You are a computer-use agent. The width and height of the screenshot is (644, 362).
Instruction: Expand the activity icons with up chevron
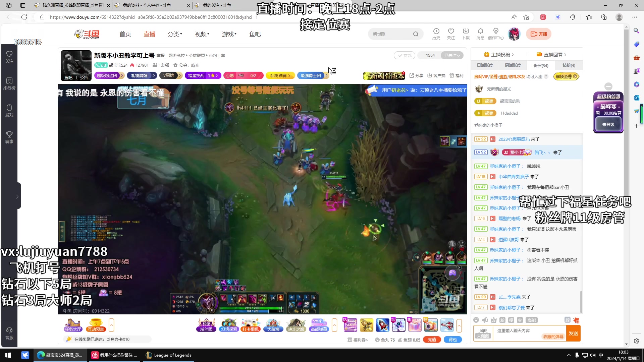point(334,325)
